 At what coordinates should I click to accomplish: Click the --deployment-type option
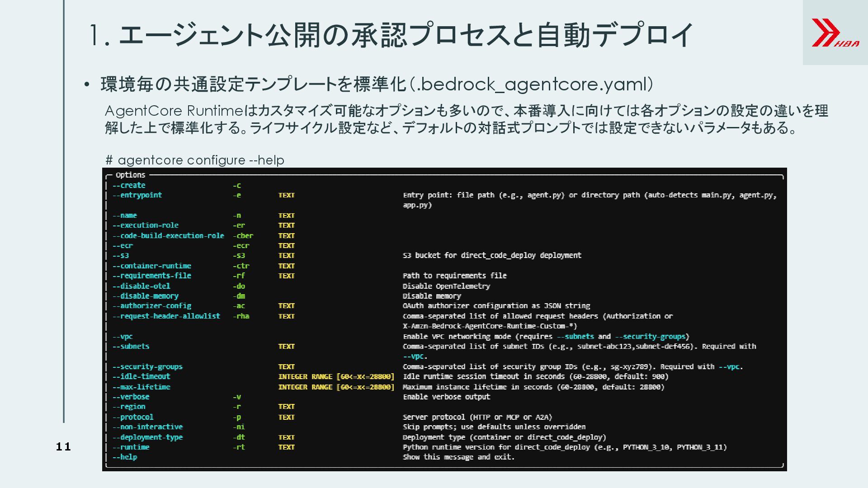(x=147, y=437)
